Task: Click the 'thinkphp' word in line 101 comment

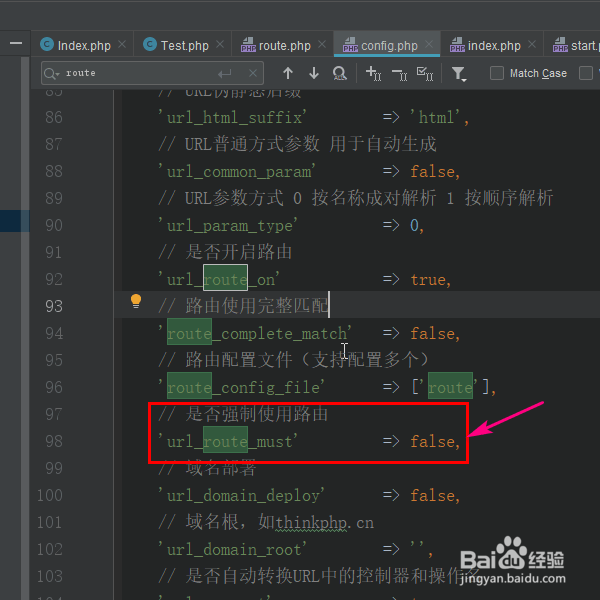Action: tap(311, 523)
